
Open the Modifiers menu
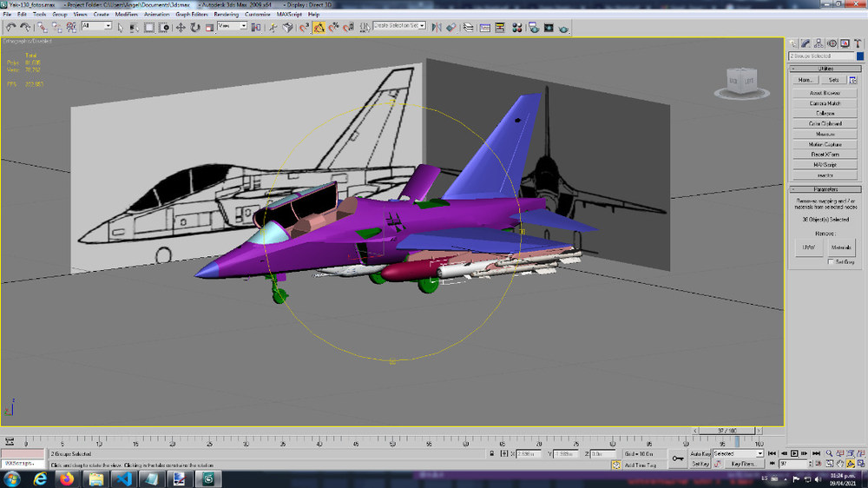pos(126,14)
